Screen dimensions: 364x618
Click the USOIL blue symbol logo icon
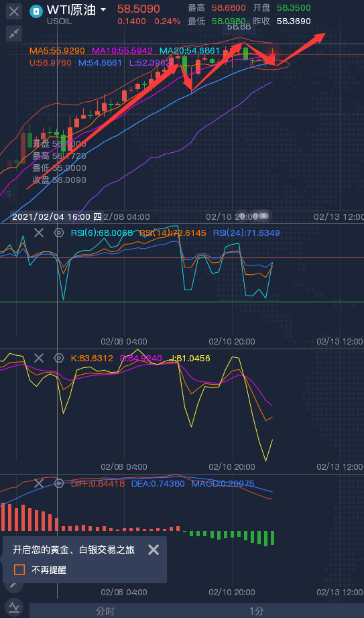click(x=37, y=11)
